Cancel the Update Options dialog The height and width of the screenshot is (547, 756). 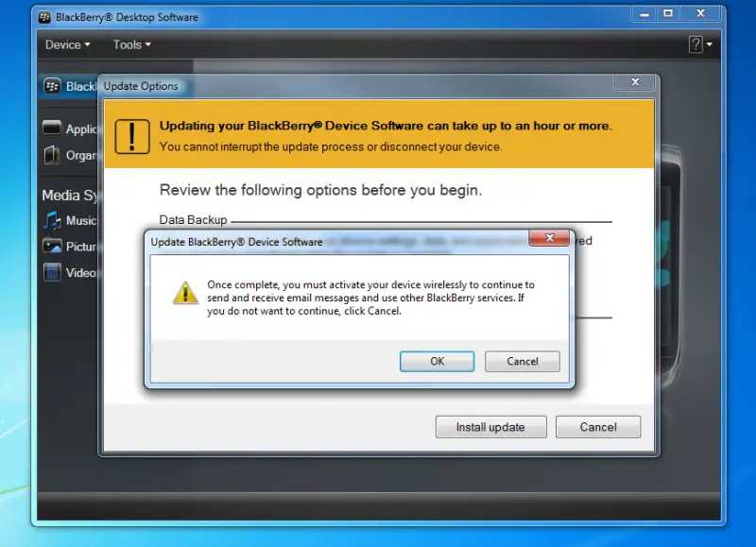point(598,427)
